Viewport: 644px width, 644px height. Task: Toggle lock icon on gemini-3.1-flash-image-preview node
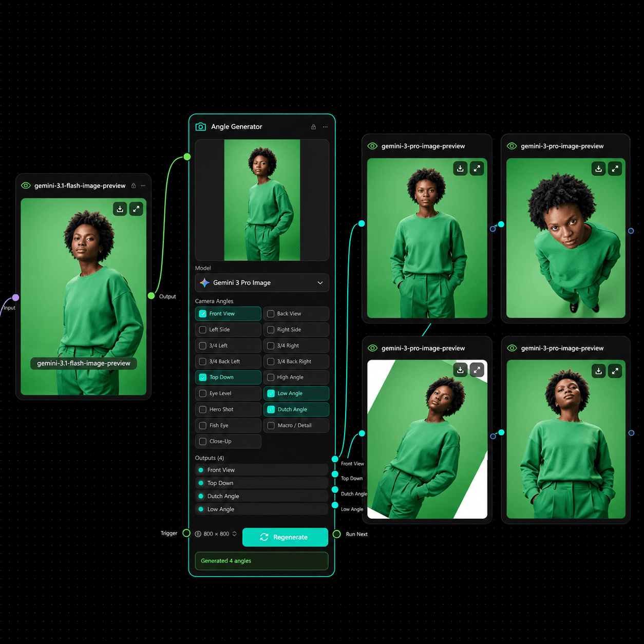point(134,186)
